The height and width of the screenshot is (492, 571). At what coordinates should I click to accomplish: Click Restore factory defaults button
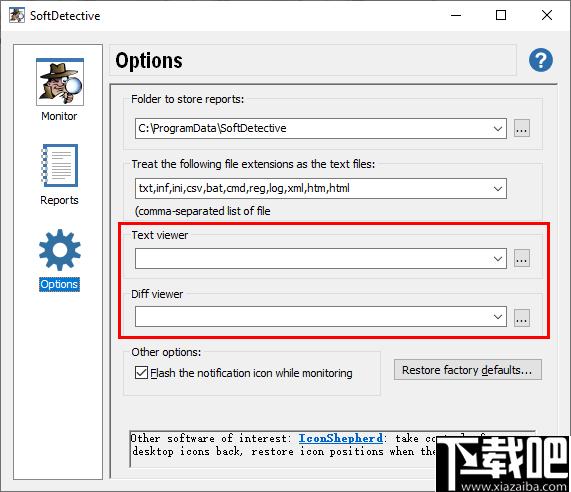[x=468, y=370]
